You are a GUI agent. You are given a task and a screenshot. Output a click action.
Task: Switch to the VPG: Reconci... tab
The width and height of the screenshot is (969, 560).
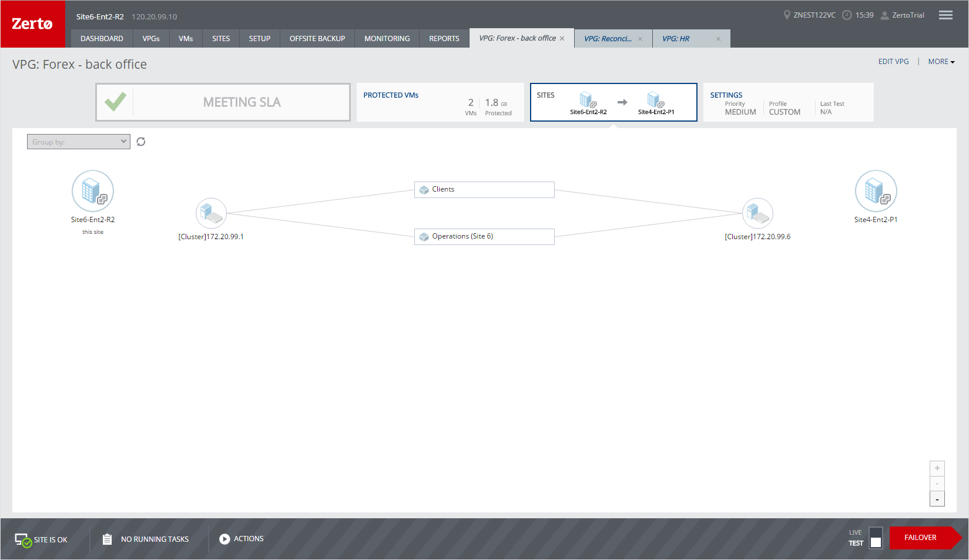pos(608,39)
